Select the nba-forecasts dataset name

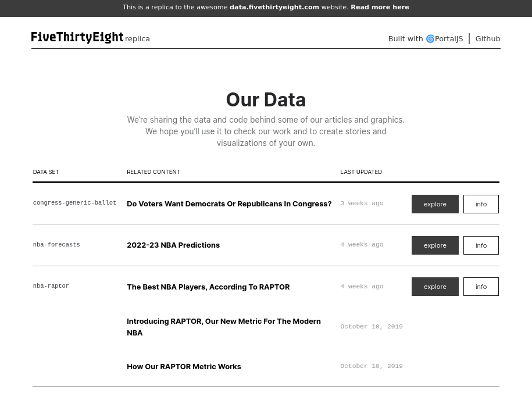click(56, 244)
